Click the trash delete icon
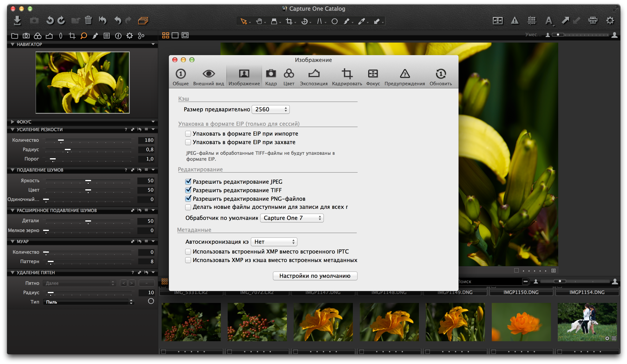Viewport: 627px width, 364px height. (x=88, y=20)
